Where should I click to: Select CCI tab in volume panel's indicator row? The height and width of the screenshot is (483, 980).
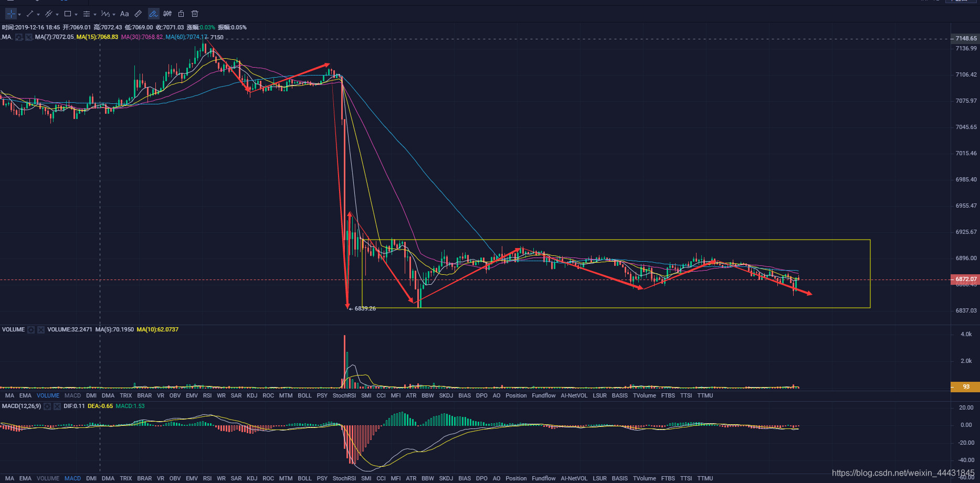pos(381,396)
